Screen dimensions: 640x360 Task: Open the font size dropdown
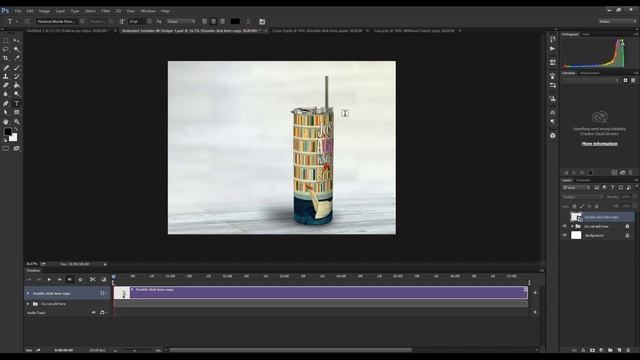[149, 21]
